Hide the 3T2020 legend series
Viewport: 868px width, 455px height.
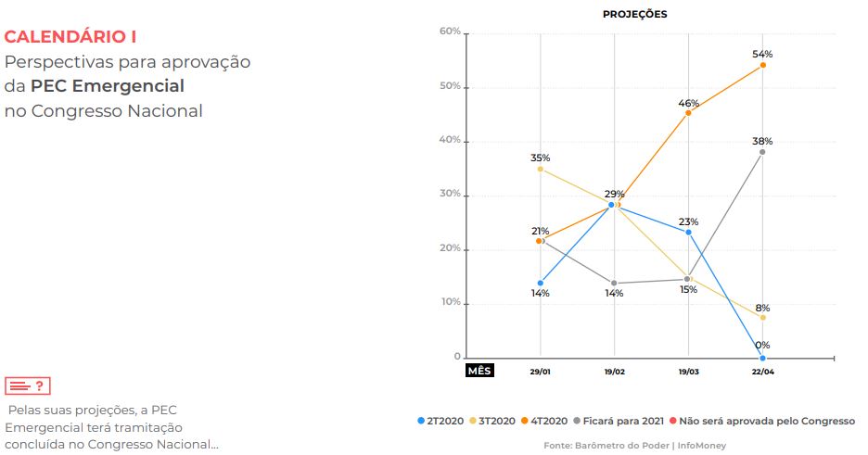tap(493, 422)
